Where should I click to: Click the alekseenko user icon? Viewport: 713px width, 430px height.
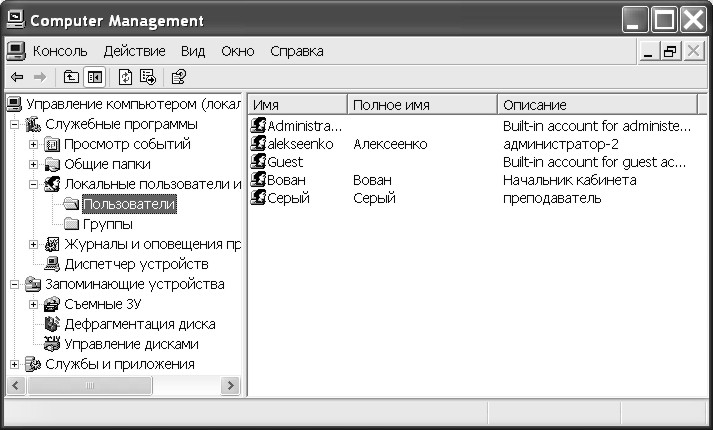click(258, 143)
